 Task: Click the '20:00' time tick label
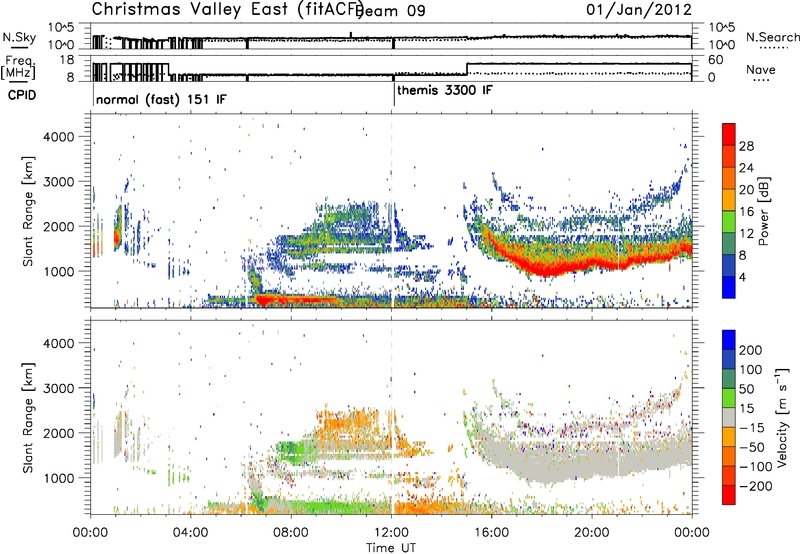point(592,533)
